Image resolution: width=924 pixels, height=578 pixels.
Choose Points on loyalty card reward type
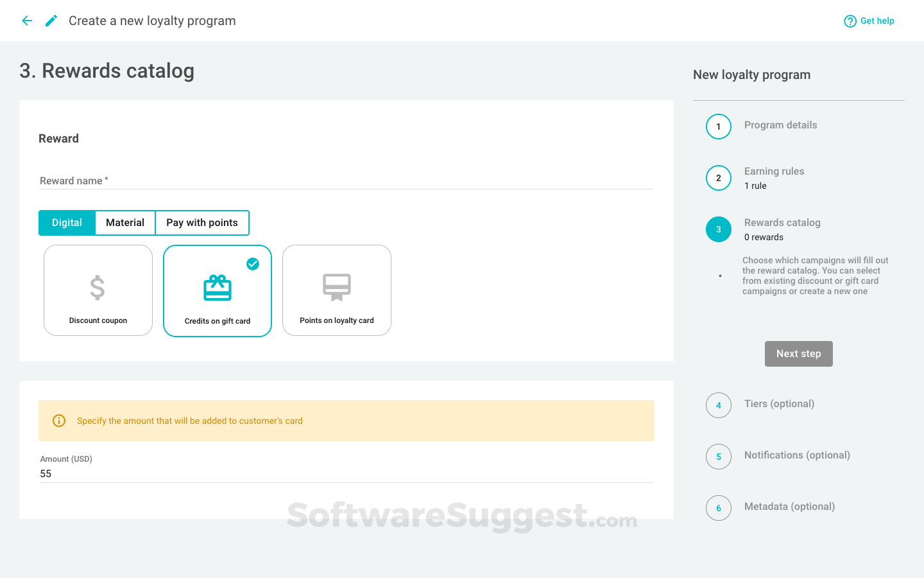tap(336, 290)
